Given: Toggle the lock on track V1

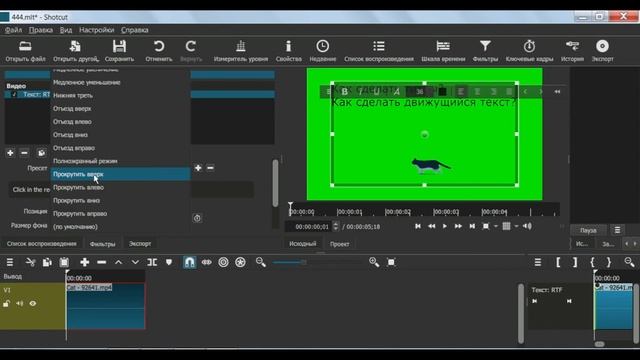Looking at the screenshot, I should point(7,304).
